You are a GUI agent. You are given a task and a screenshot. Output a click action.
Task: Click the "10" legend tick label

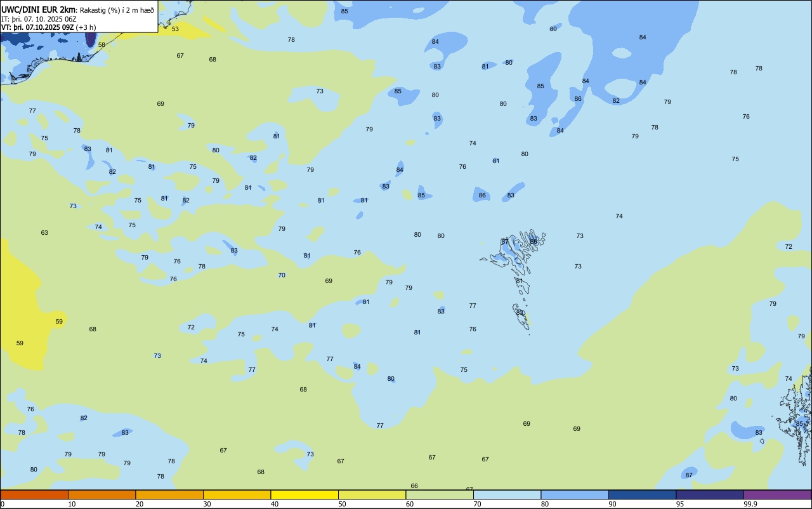point(72,504)
